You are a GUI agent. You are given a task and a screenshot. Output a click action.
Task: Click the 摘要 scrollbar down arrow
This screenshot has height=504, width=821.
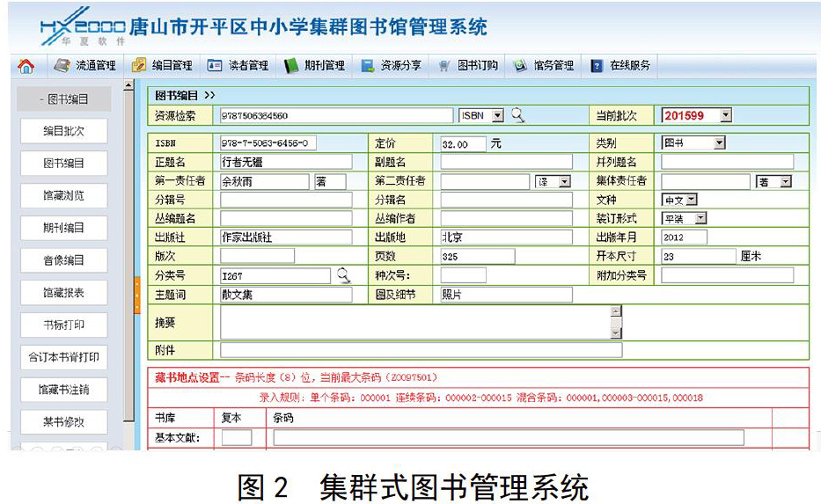coord(616,333)
